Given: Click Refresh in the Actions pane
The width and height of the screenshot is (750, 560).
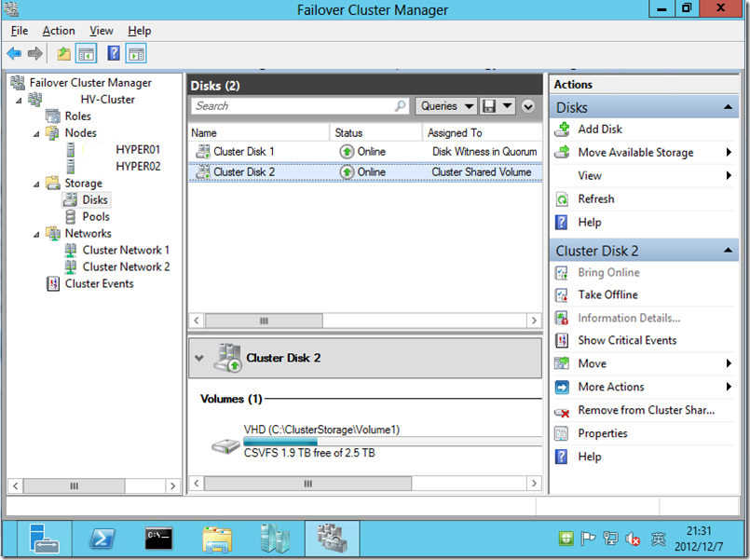Looking at the screenshot, I should [x=596, y=199].
